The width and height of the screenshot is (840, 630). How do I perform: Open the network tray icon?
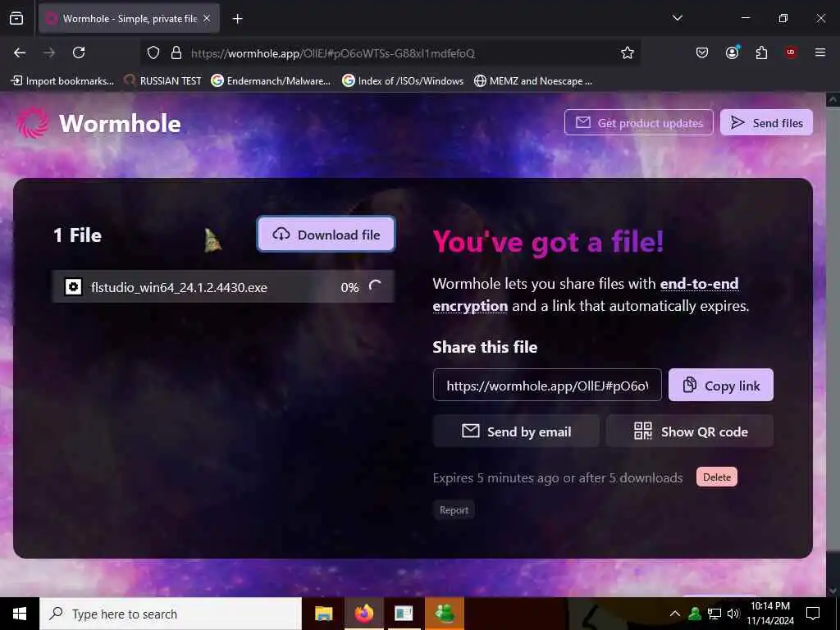click(x=714, y=614)
